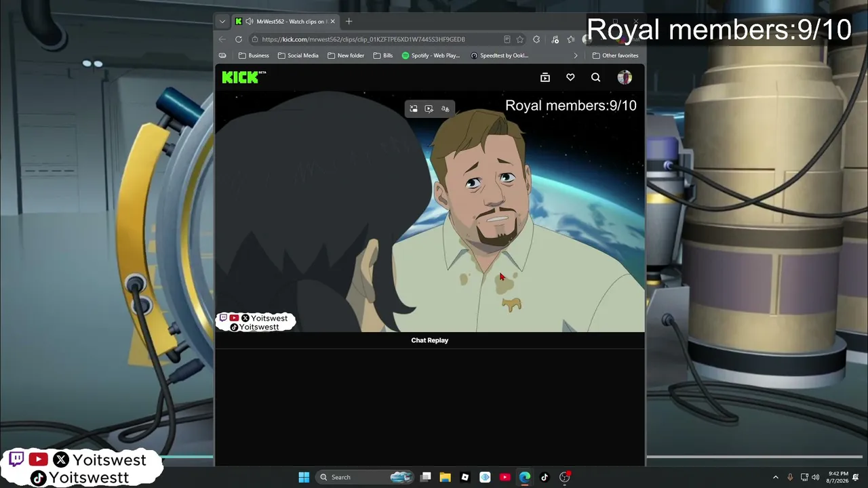Open network status tray icon
The width and height of the screenshot is (868, 488).
804,477
